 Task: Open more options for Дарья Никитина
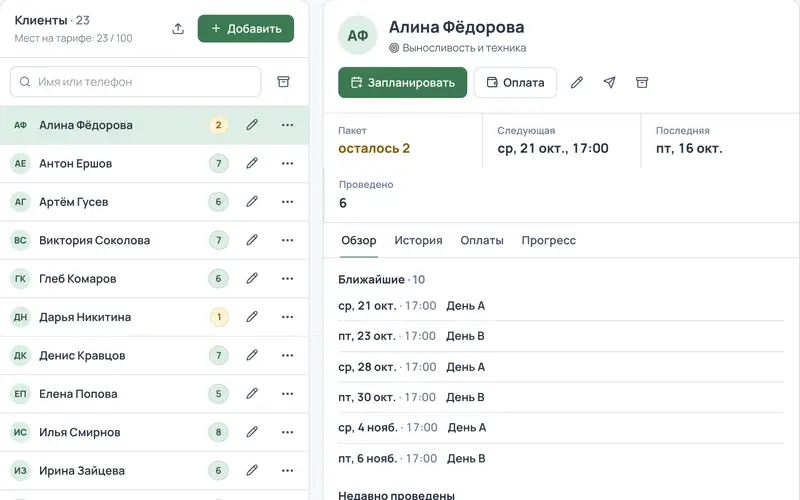(287, 317)
